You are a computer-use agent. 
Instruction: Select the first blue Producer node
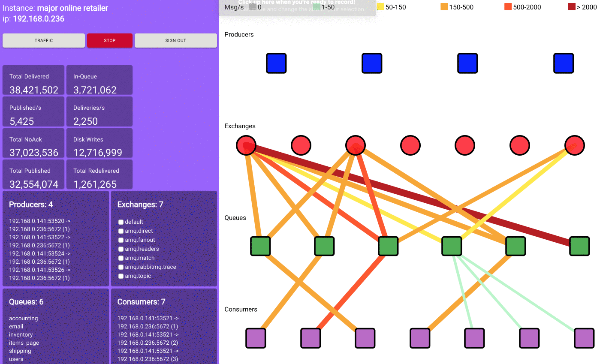tap(276, 63)
